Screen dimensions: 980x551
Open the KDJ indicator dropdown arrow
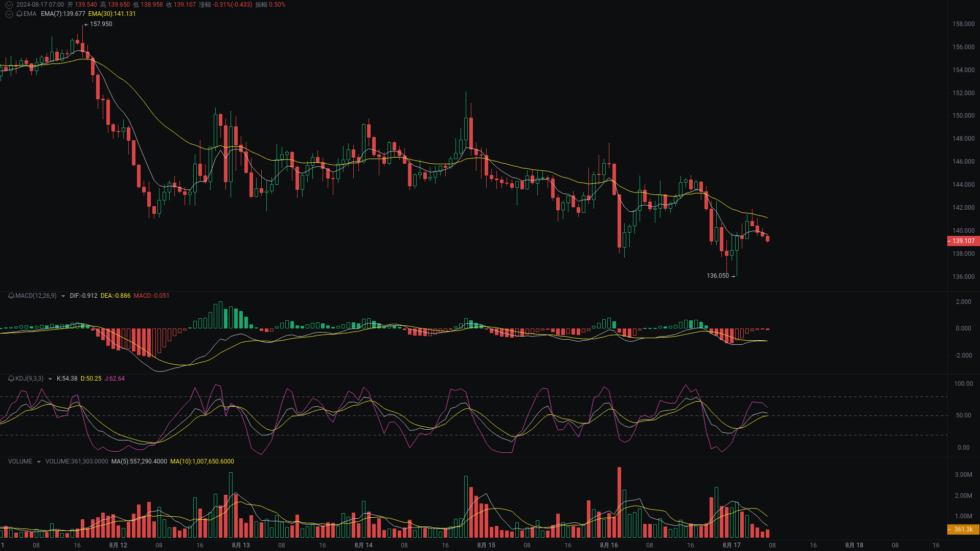click(49, 379)
